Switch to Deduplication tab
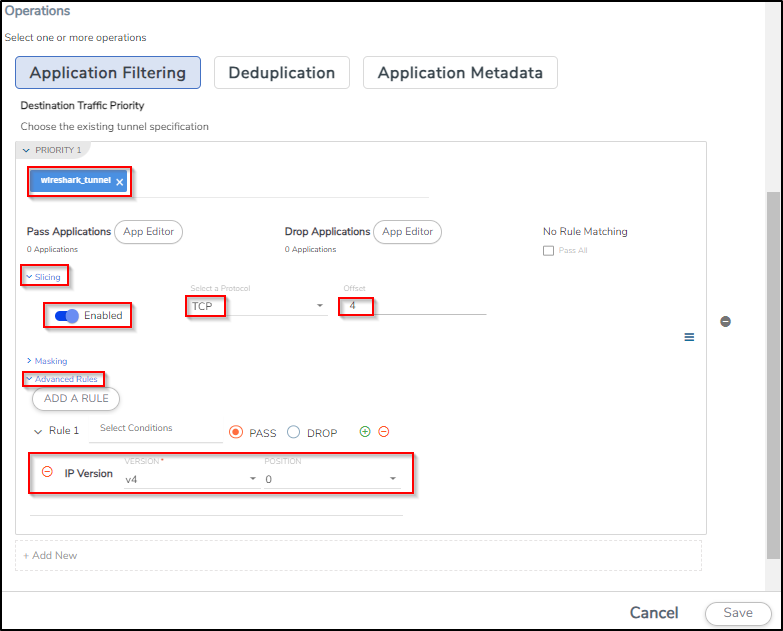 (x=282, y=73)
